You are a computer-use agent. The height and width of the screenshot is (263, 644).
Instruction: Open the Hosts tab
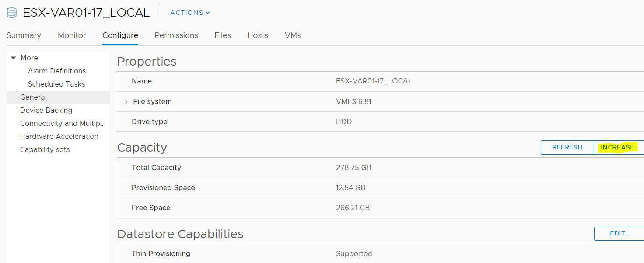257,35
